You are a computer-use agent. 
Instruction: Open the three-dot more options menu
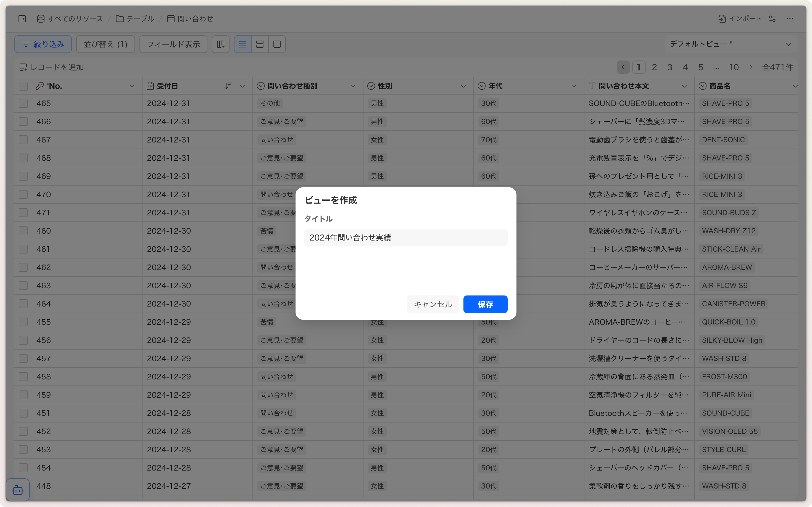point(790,19)
